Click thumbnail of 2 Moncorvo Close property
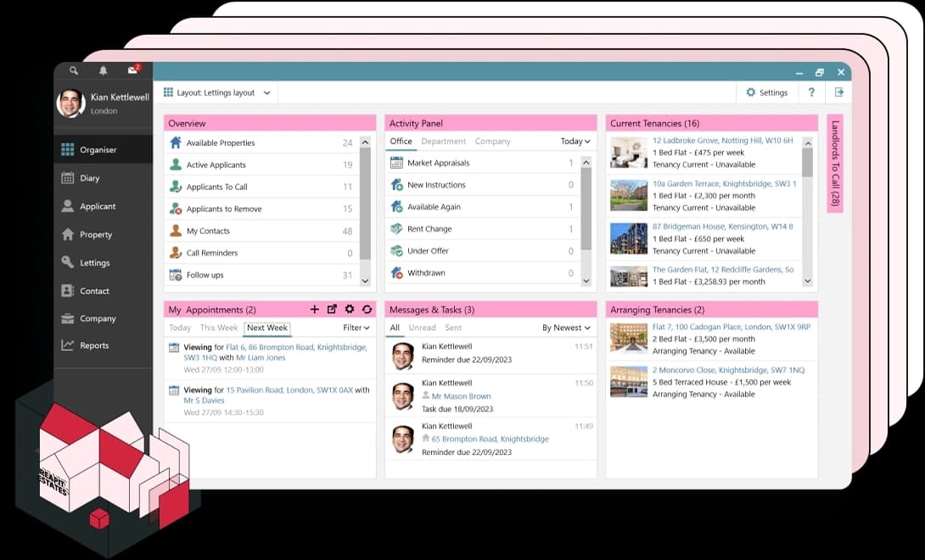The width and height of the screenshot is (925, 560). click(x=628, y=381)
